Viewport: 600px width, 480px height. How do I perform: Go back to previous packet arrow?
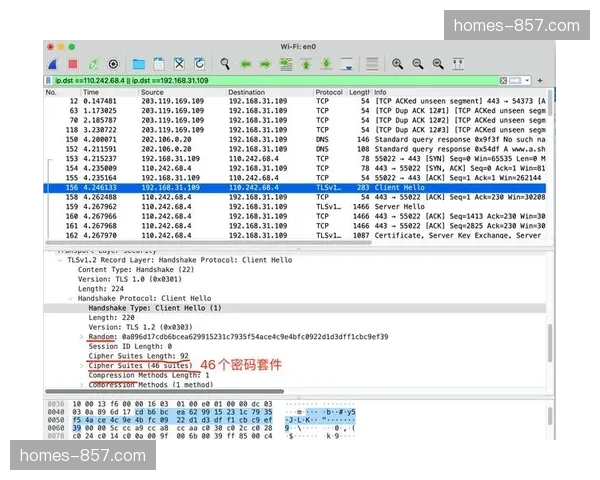point(246,64)
